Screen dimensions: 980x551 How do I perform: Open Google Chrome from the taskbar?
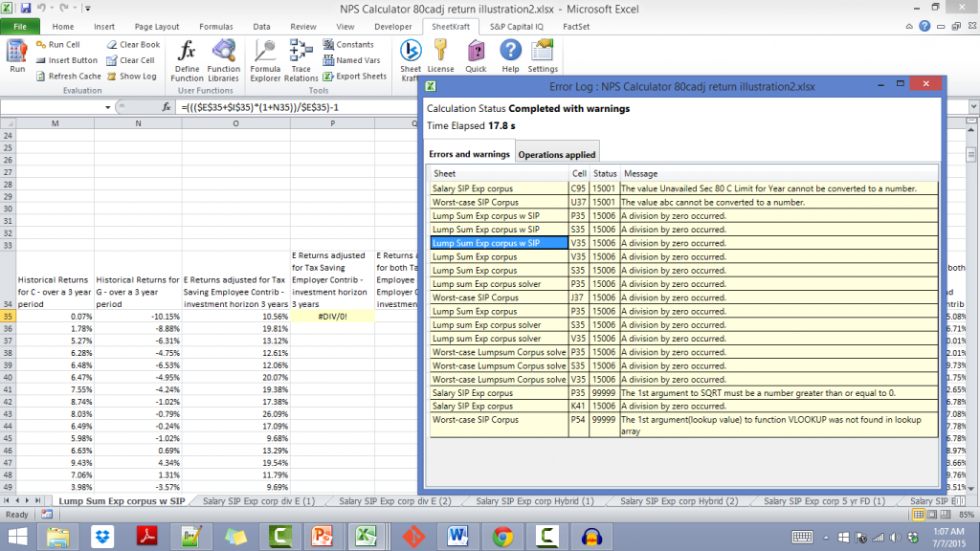[502, 536]
